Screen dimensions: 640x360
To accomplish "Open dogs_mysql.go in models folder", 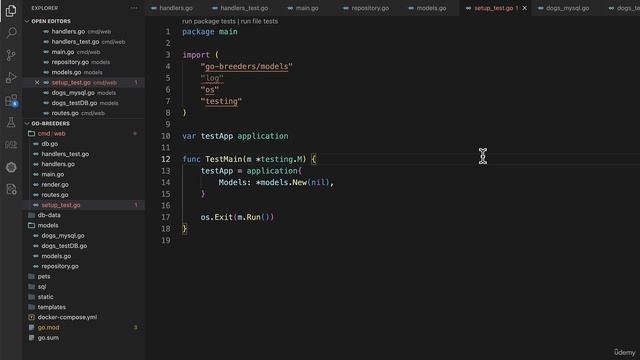I will click(62, 236).
